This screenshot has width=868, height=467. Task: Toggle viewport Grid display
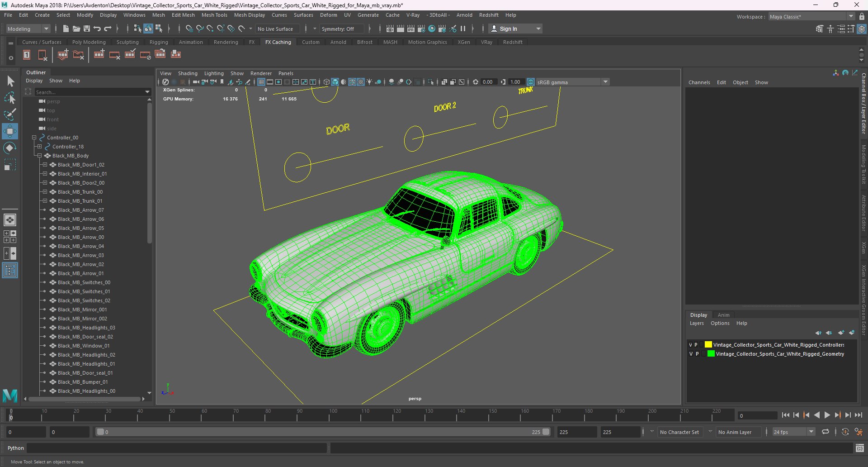(x=261, y=82)
